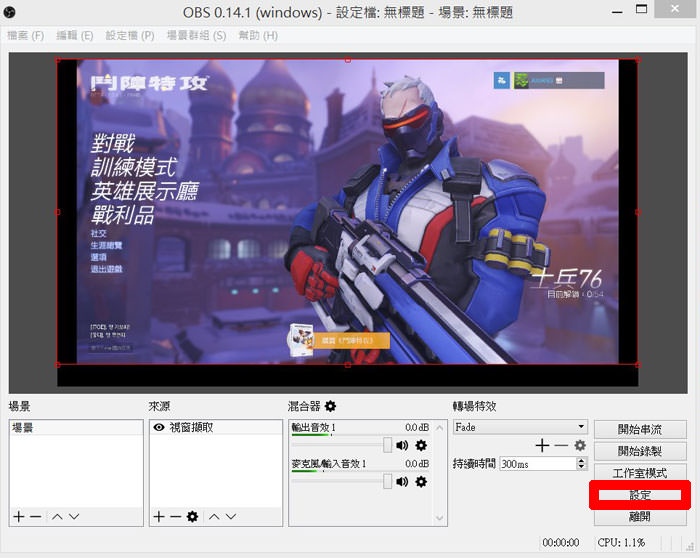700x558 pixels.
Task: Remove transition with minus icon
Action: (561, 445)
